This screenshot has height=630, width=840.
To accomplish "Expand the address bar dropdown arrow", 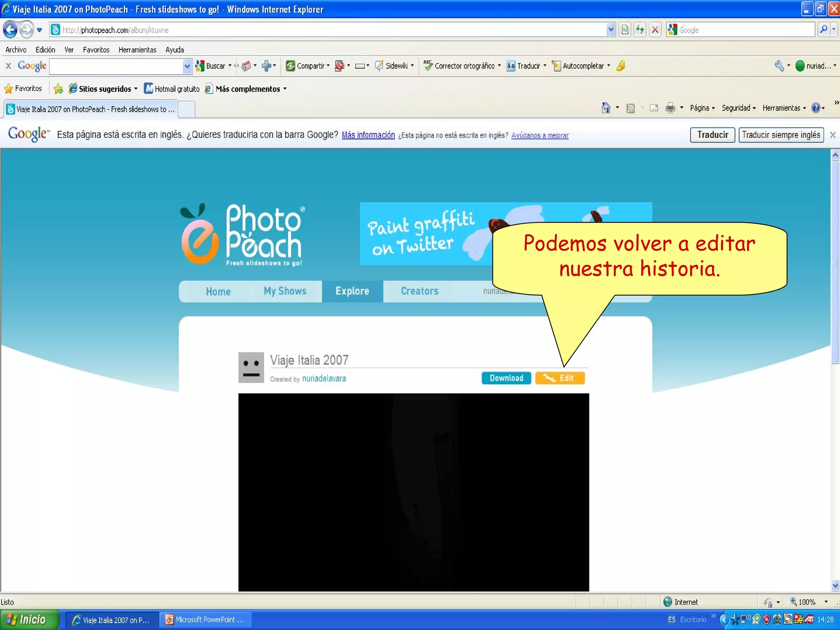I will click(611, 30).
